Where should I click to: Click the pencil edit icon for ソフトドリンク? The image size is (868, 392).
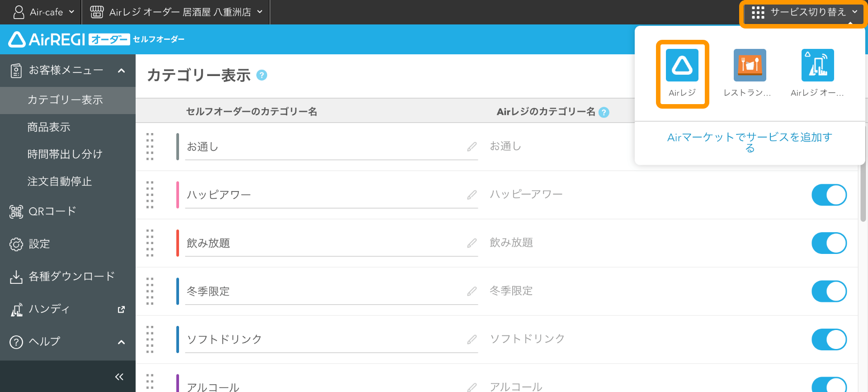472,339
